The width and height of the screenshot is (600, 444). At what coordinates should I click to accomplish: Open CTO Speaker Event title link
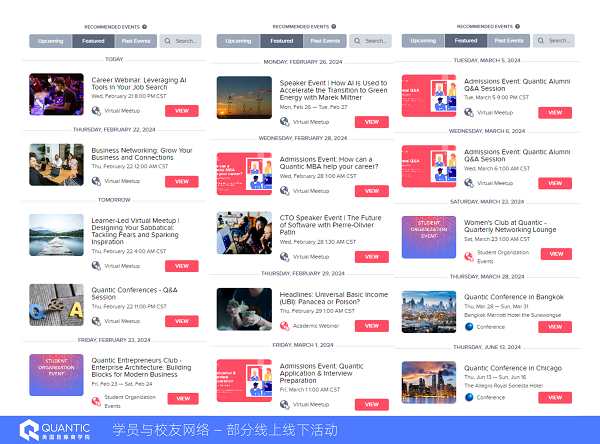[x=330, y=225]
